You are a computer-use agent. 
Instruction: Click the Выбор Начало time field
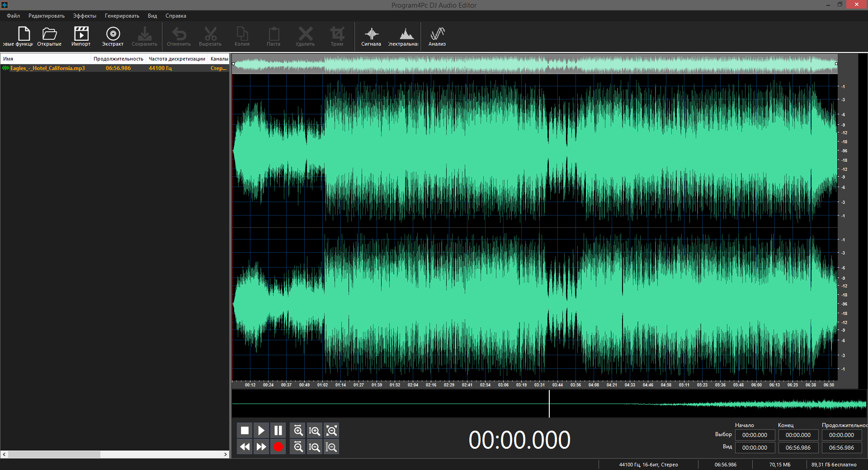[x=755, y=435]
